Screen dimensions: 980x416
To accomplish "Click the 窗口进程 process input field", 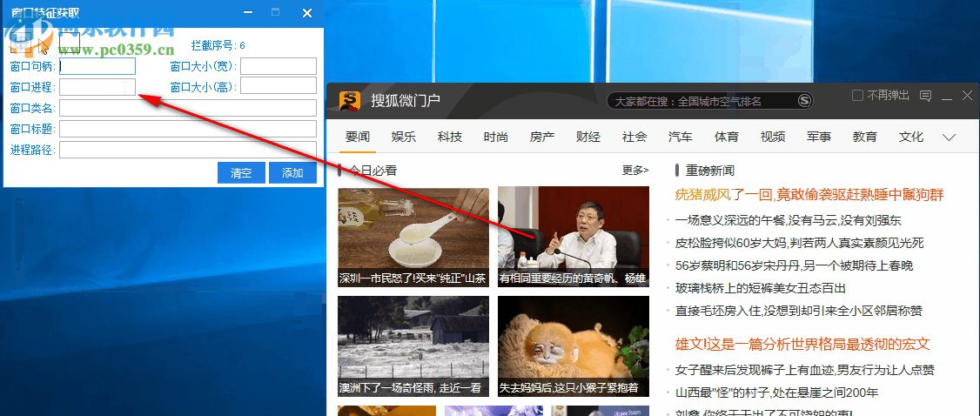I will click(x=97, y=87).
